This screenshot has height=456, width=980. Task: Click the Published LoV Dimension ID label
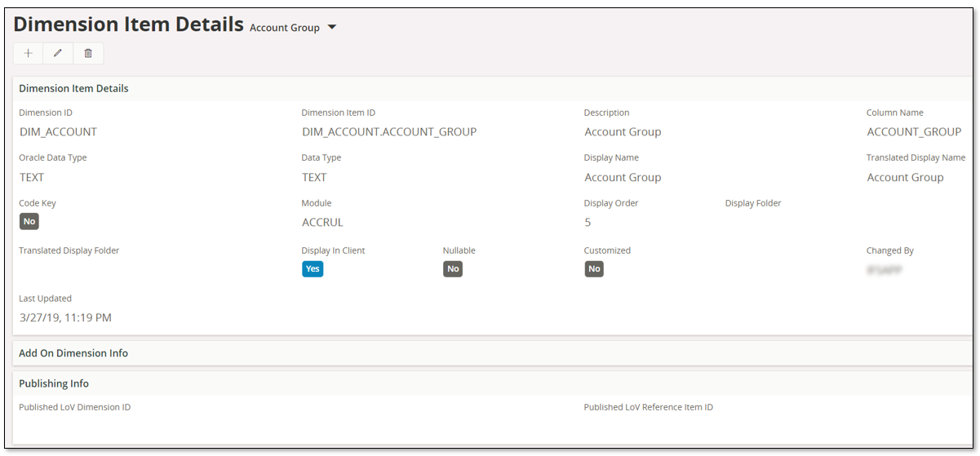click(x=75, y=407)
